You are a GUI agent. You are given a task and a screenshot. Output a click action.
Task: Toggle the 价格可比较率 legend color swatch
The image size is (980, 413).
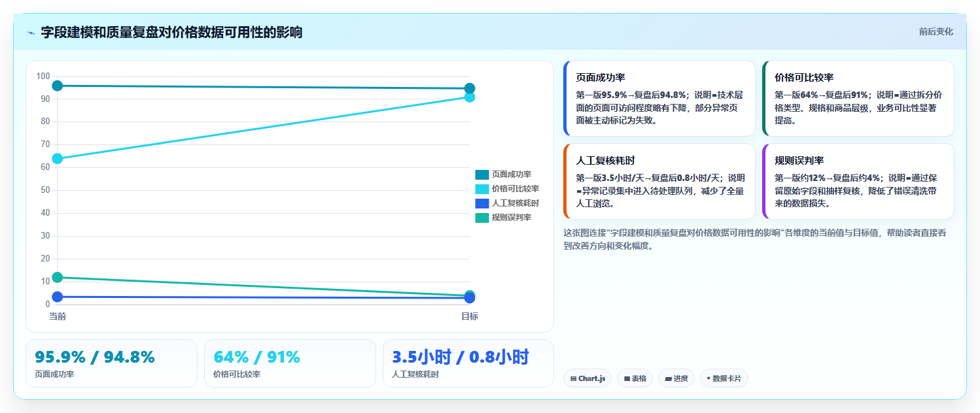point(481,189)
